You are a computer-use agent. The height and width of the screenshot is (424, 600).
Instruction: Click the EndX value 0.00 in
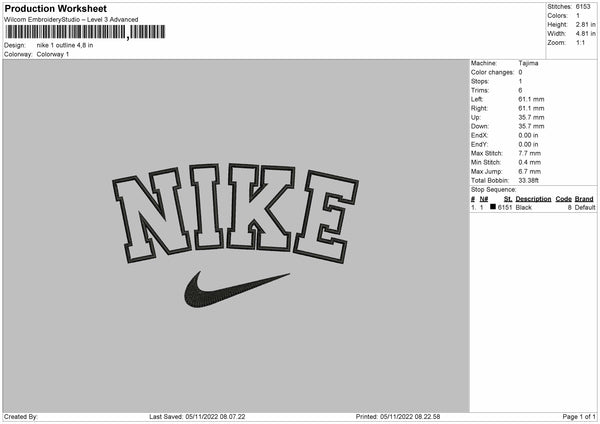click(x=528, y=135)
